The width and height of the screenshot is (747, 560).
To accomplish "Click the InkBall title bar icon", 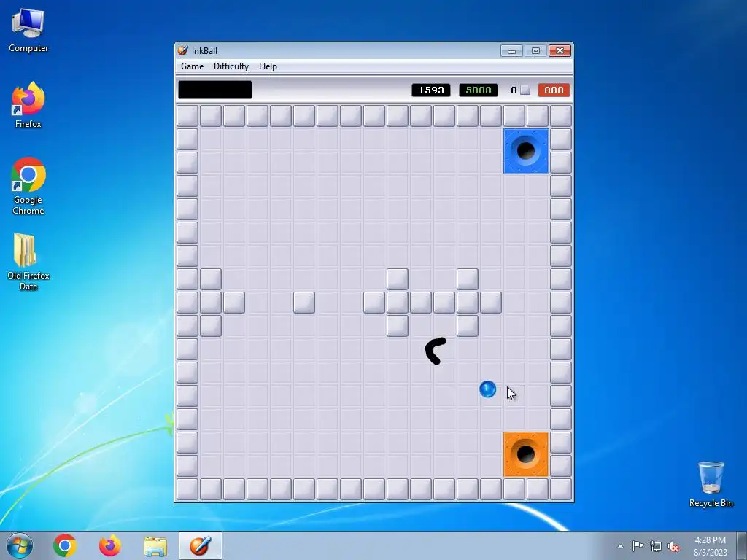I will (183, 50).
